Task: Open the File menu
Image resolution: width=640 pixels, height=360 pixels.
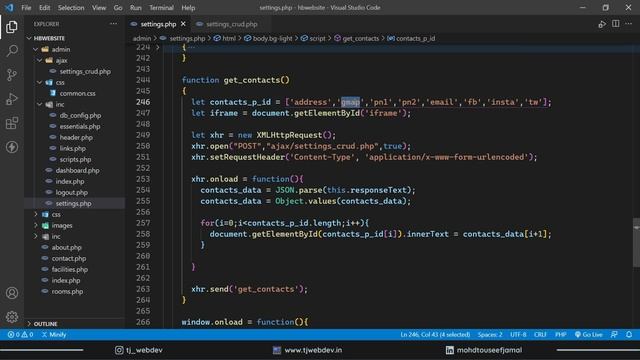Action: click(26, 8)
